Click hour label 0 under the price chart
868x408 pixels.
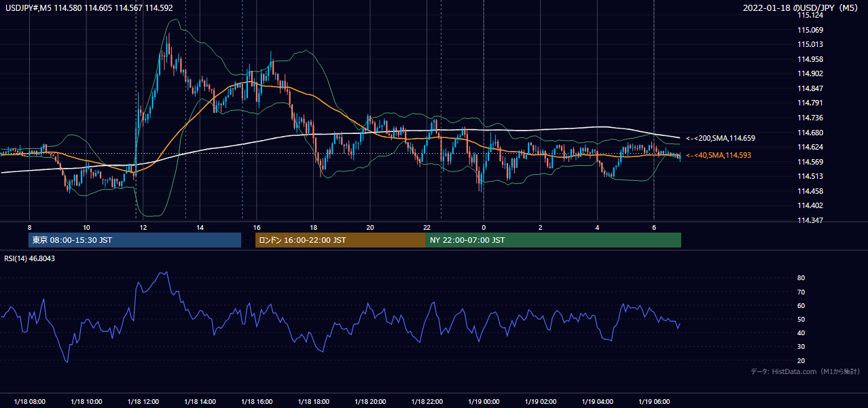(x=484, y=227)
